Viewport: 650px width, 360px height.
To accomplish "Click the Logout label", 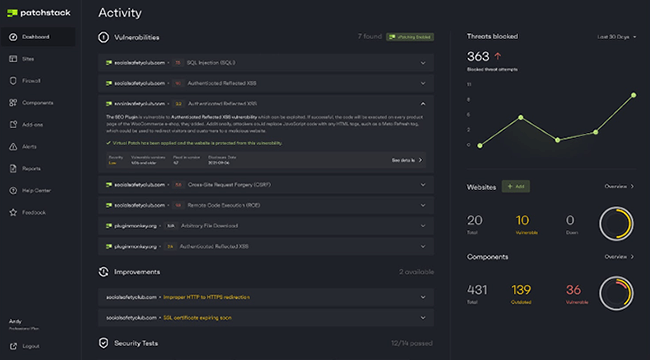I will (x=31, y=346).
